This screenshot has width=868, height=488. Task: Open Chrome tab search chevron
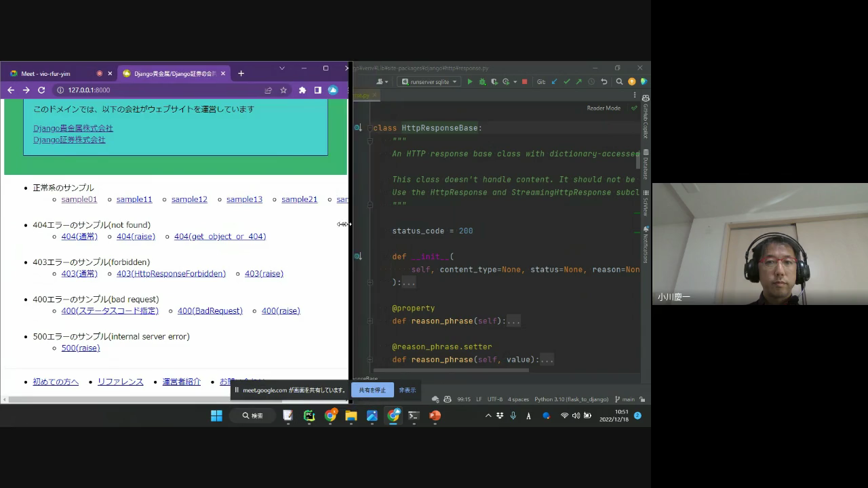[282, 68]
